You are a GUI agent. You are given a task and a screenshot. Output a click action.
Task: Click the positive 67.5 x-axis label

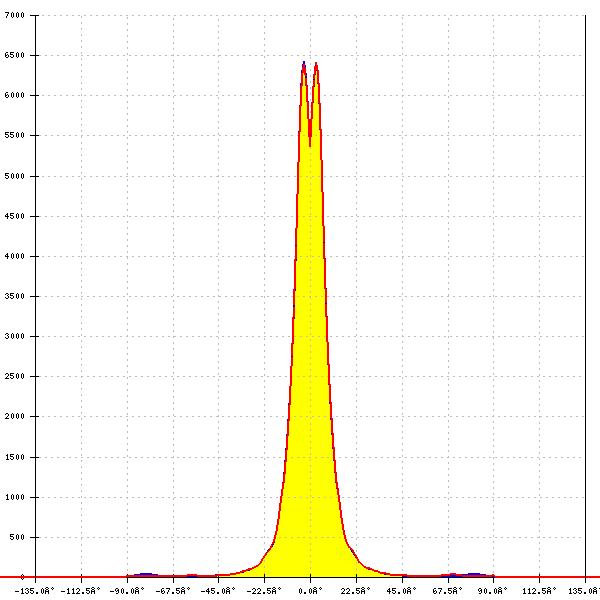coord(447,591)
